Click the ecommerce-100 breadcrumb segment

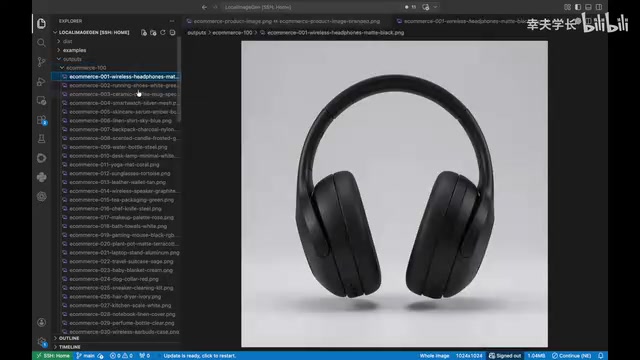point(232,33)
